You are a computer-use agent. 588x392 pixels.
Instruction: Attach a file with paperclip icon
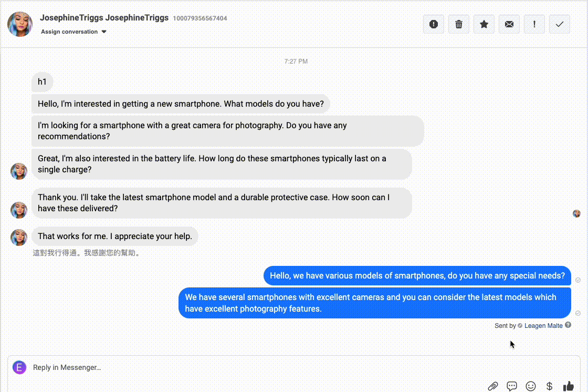(x=492, y=386)
